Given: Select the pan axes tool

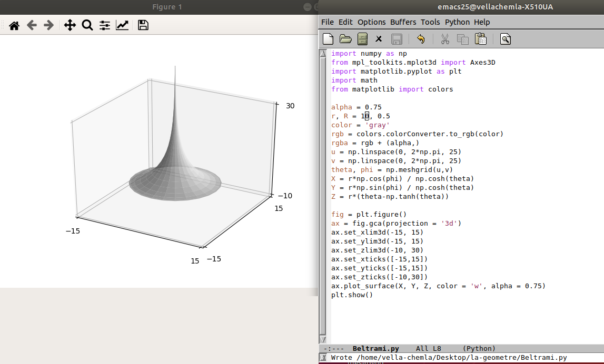Looking at the screenshot, I should tap(70, 25).
